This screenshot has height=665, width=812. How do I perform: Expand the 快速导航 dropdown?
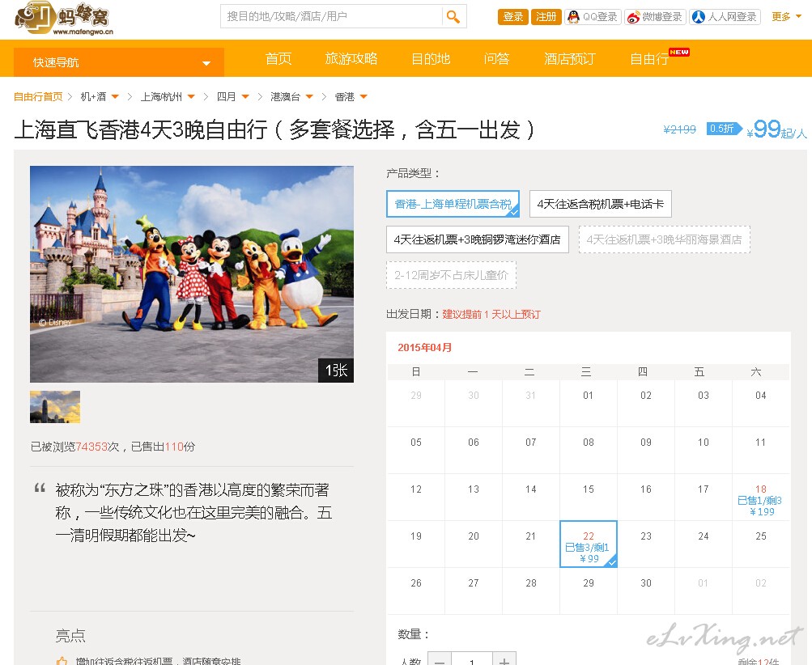pyautogui.click(x=119, y=62)
